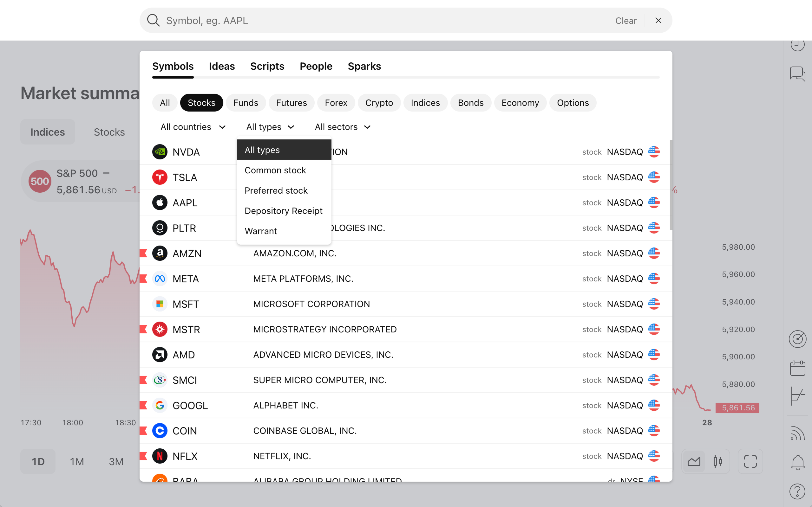
Task: Expand the All countries dropdown
Action: [x=193, y=127]
